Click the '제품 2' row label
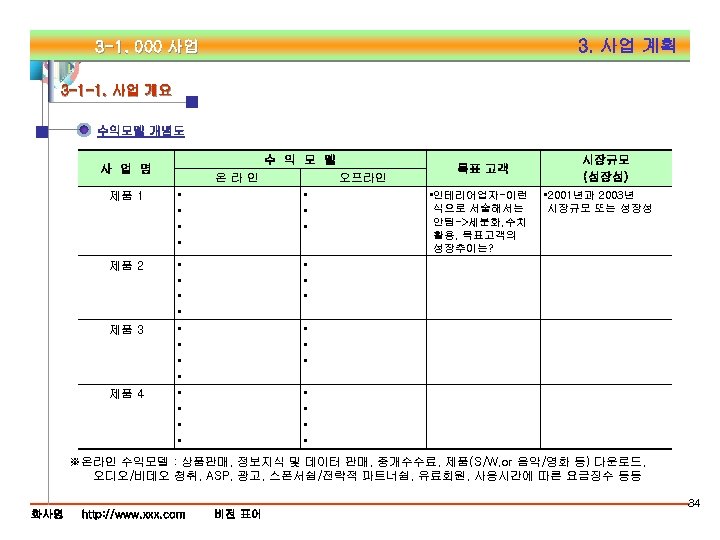The height and width of the screenshot is (540, 720). coord(126,266)
